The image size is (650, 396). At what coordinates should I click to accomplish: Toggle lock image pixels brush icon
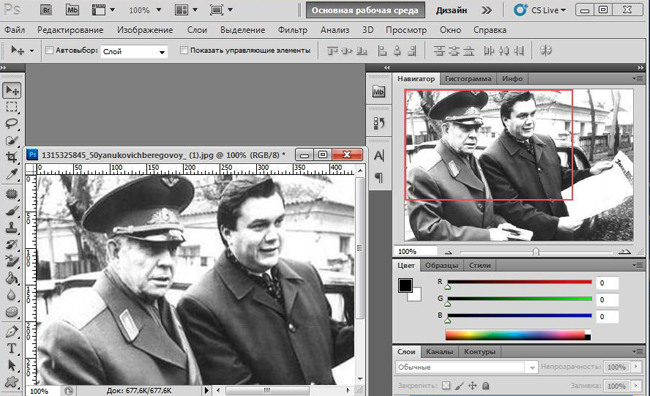(x=459, y=386)
